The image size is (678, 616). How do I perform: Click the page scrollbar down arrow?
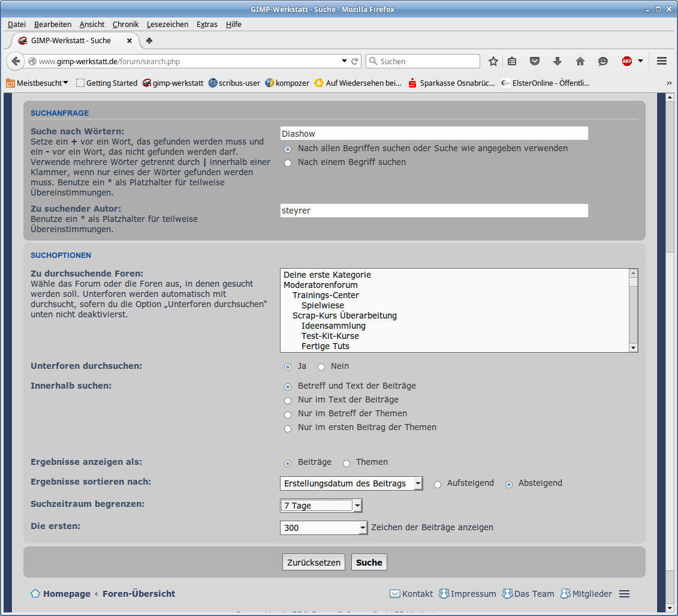[x=670, y=608]
